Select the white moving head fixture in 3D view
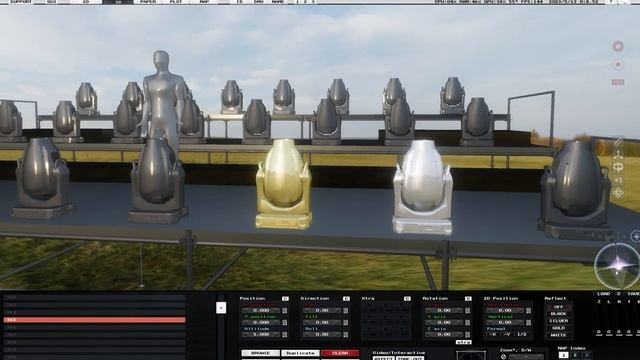Image resolution: width=640 pixels, height=360 pixels. pyautogui.click(x=422, y=187)
